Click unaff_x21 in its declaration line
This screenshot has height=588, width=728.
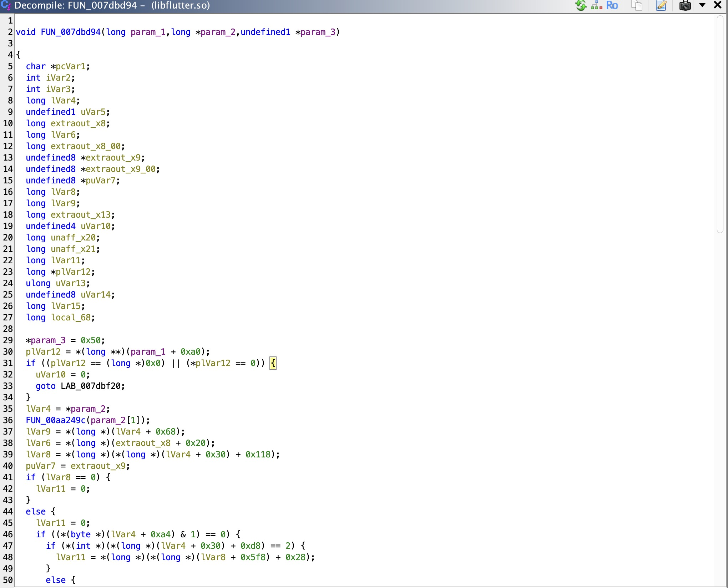click(73, 249)
